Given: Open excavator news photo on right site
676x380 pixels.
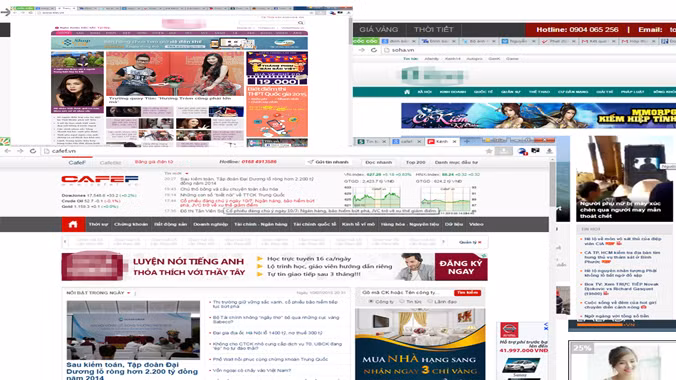Looking at the screenshot, I should [624, 178].
